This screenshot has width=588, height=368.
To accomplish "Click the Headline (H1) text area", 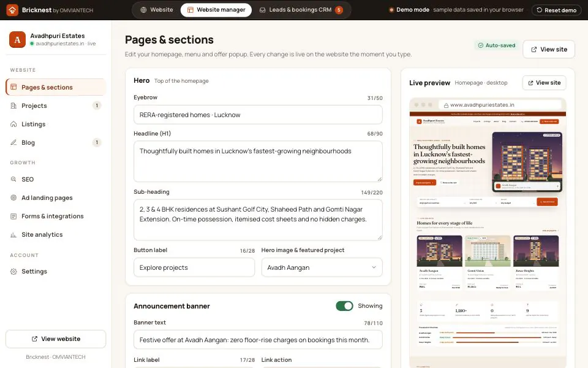I will coord(258,161).
